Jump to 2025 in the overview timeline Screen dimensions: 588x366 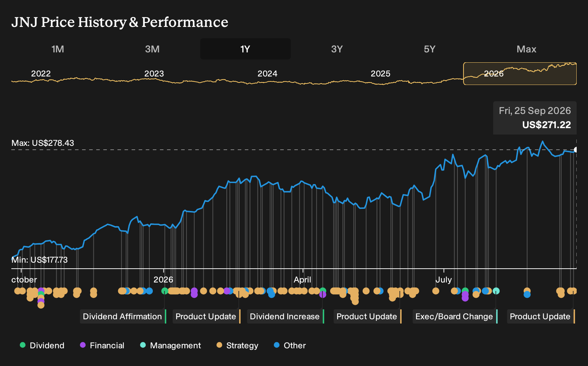[x=380, y=74]
